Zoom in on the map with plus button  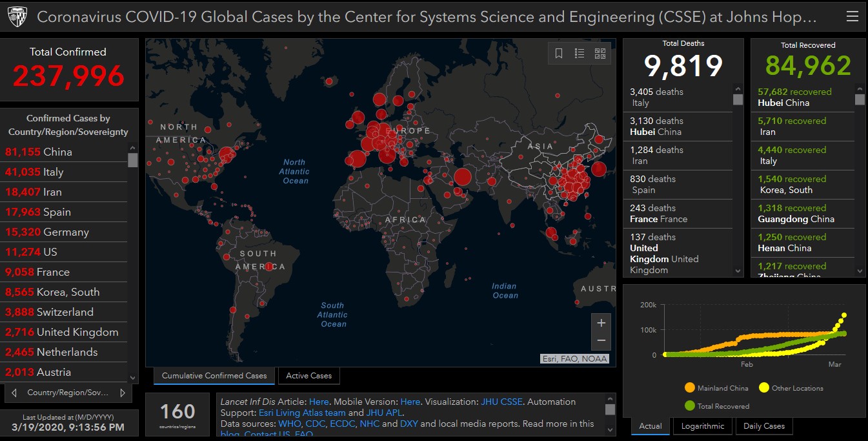pyautogui.click(x=601, y=323)
